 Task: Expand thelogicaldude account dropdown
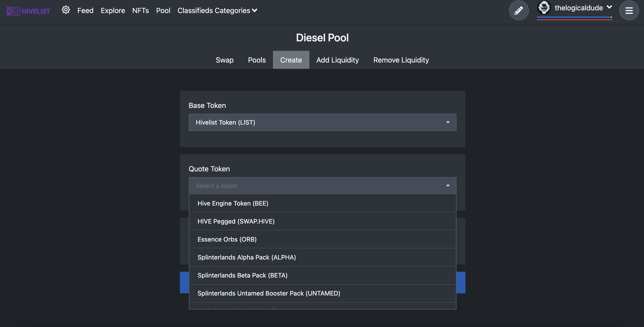[609, 7]
